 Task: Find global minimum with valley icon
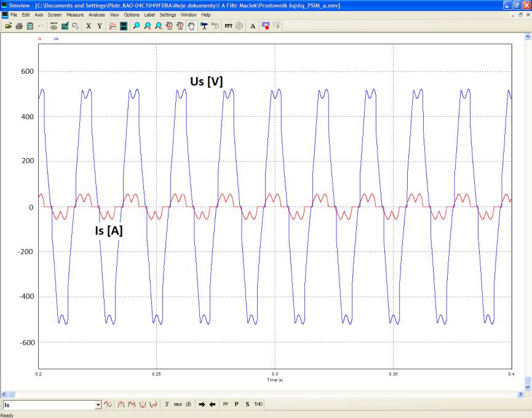[143, 404]
